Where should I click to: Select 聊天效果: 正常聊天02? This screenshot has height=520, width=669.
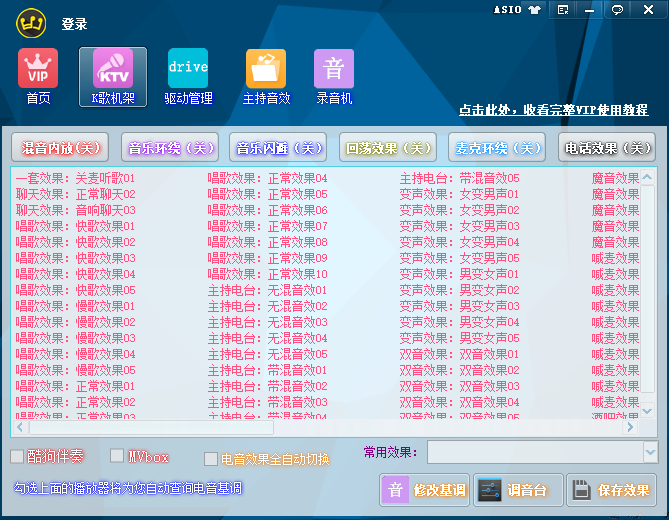coord(75,194)
